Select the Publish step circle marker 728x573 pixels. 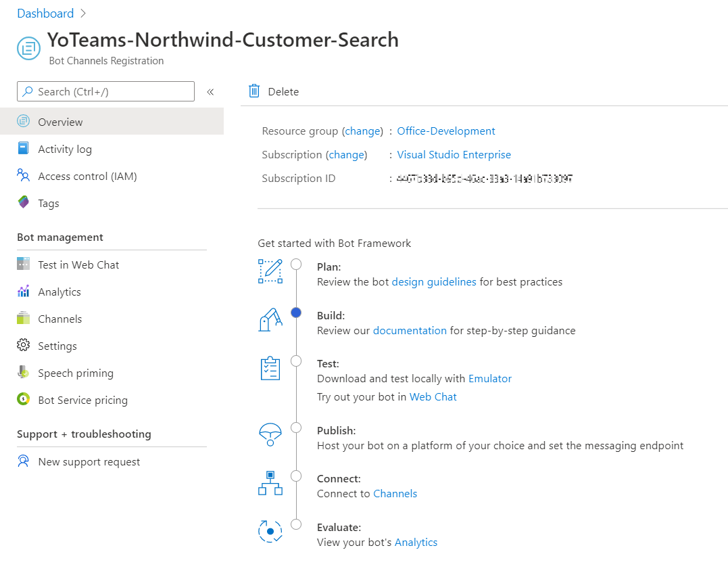tap(296, 428)
